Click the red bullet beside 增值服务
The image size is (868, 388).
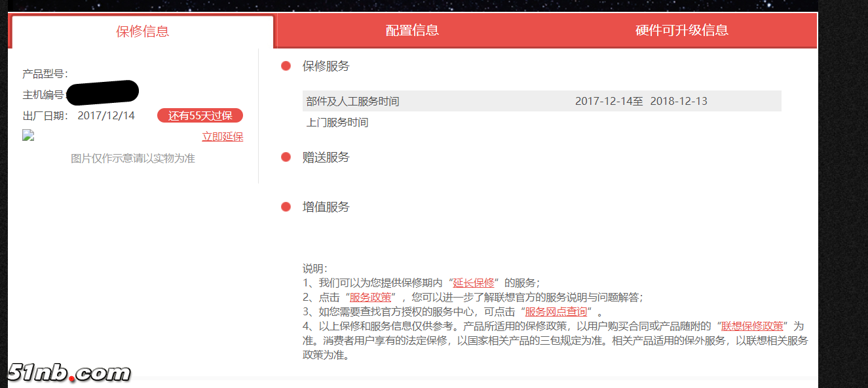click(286, 207)
